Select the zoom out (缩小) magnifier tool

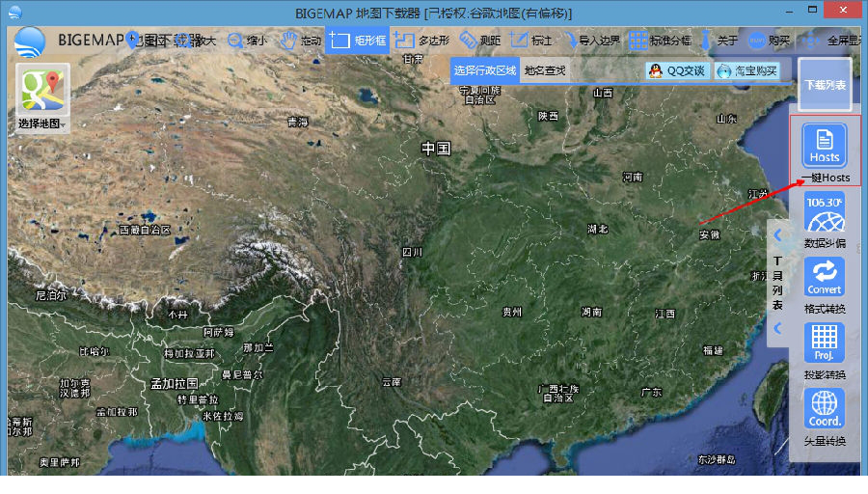[247, 41]
